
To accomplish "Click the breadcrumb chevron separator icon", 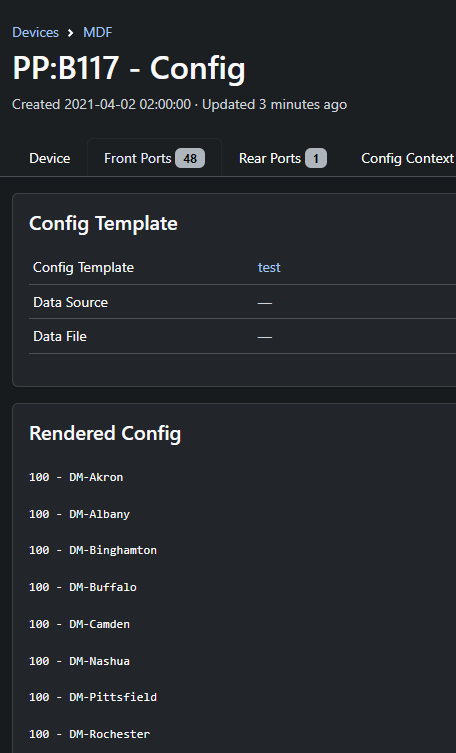I will click(71, 33).
